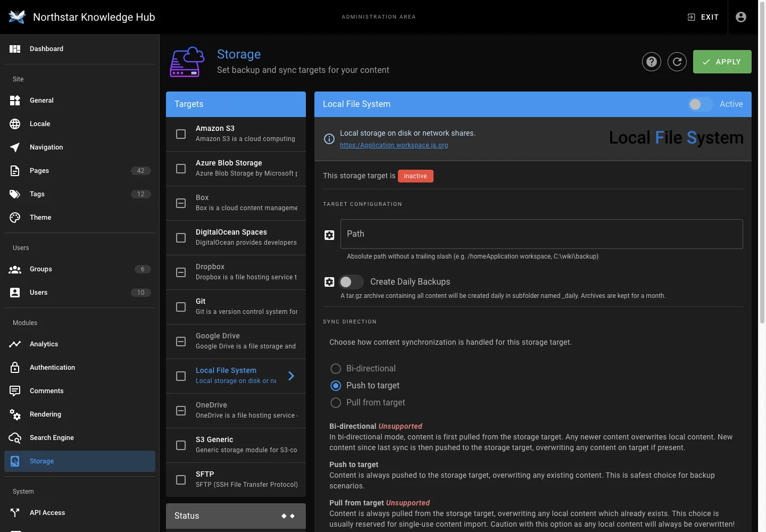Screen dimensions: 766x532
Task: Click the Navigation arrow icon
Action: [x=15, y=147]
